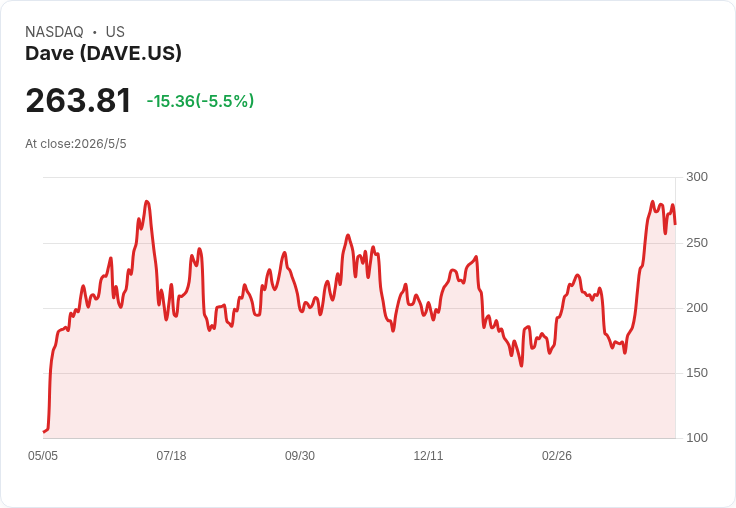Image resolution: width=736 pixels, height=508 pixels.
Task: Click the 02/26 date axis label
Action: pos(557,455)
